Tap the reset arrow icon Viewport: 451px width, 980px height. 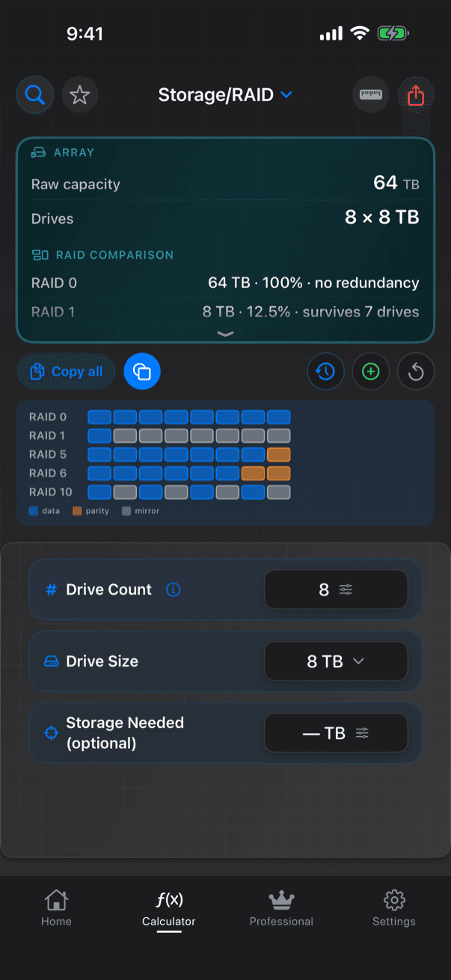[416, 372]
